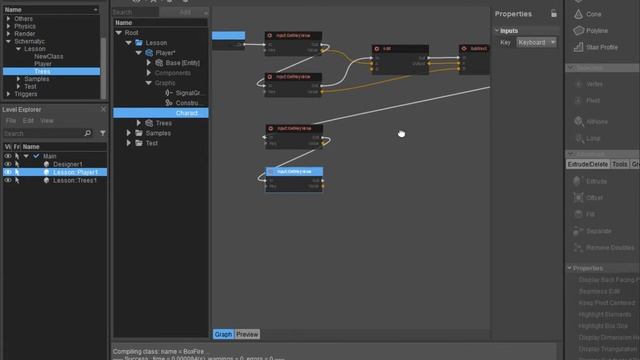Click the Fill tool icon
The height and width of the screenshot is (360, 640).
[578, 214]
